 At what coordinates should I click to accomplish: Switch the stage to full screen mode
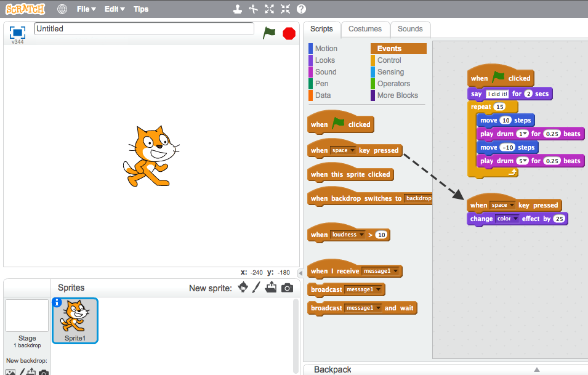(18, 33)
